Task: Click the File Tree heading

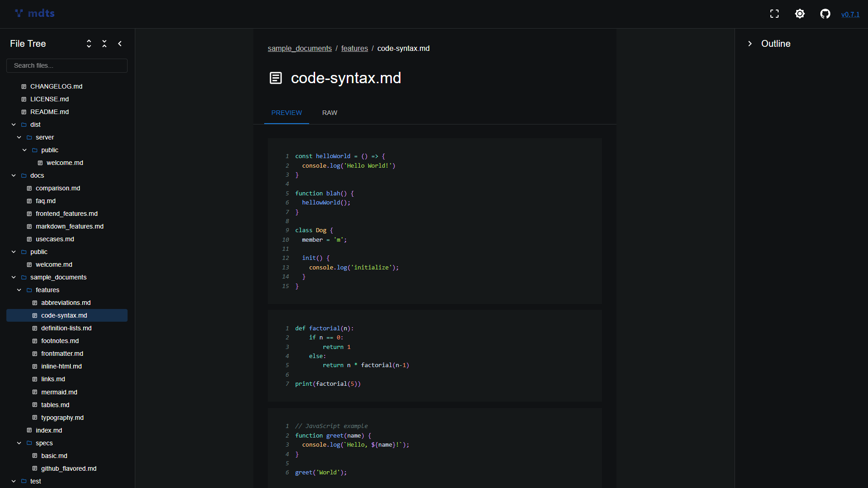Action: click(x=28, y=44)
